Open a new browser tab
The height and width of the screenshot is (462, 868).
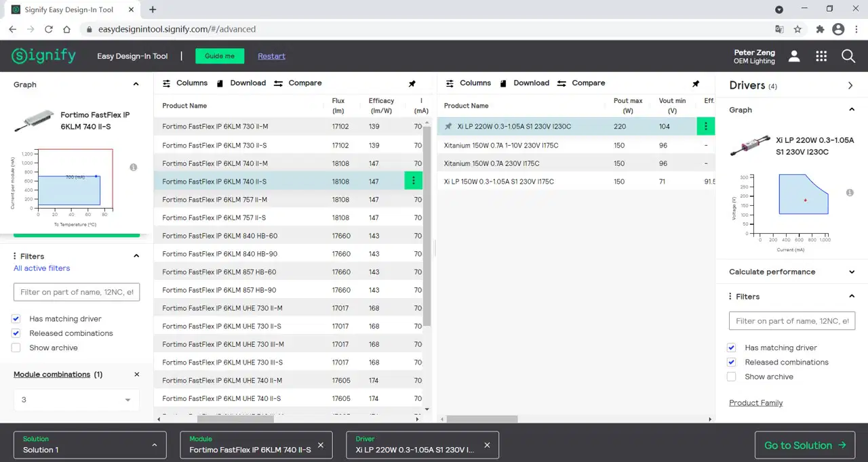pyautogui.click(x=153, y=9)
